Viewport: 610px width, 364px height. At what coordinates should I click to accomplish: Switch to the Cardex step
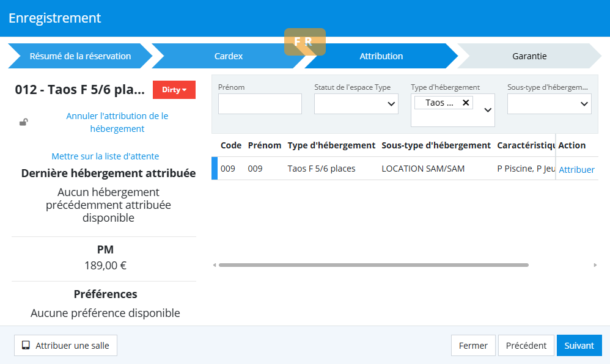click(228, 56)
